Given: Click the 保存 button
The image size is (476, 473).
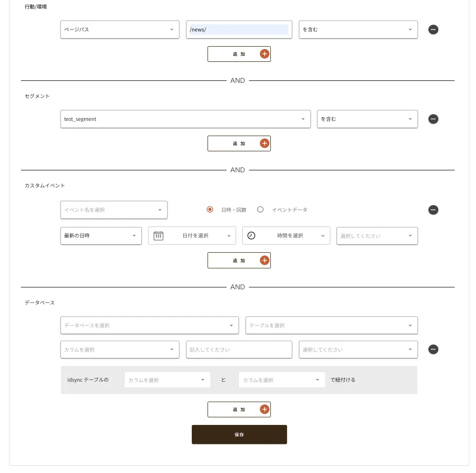Looking at the screenshot, I should [239, 434].
